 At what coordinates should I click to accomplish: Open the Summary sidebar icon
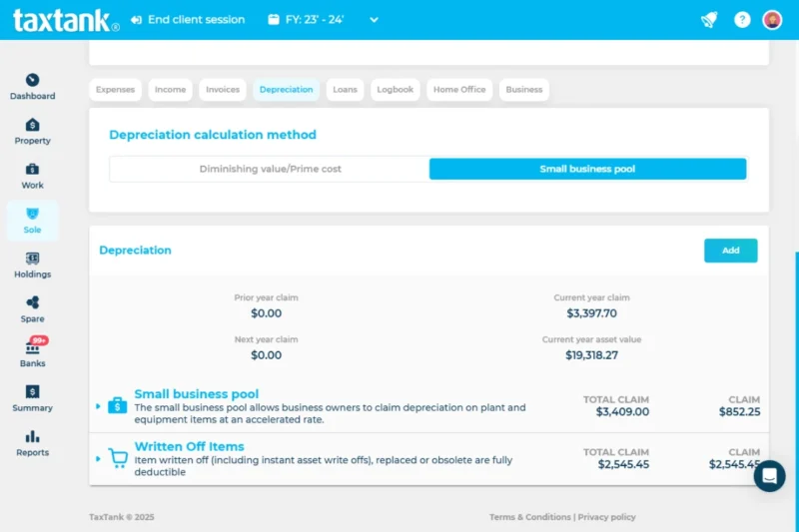point(32,393)
